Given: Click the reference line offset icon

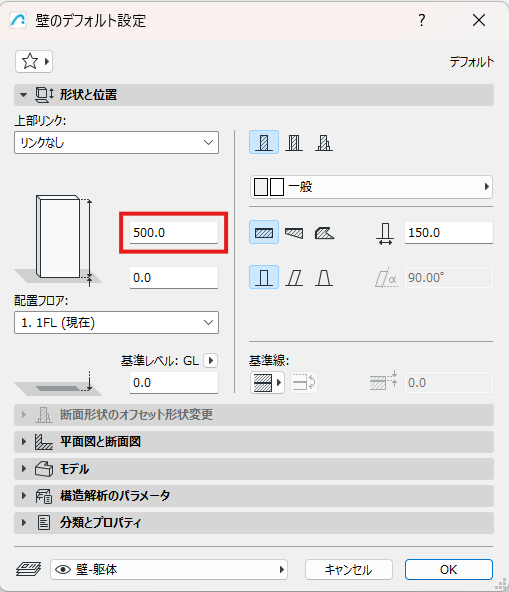Looking at the screenshot, I should click(384, 381).
